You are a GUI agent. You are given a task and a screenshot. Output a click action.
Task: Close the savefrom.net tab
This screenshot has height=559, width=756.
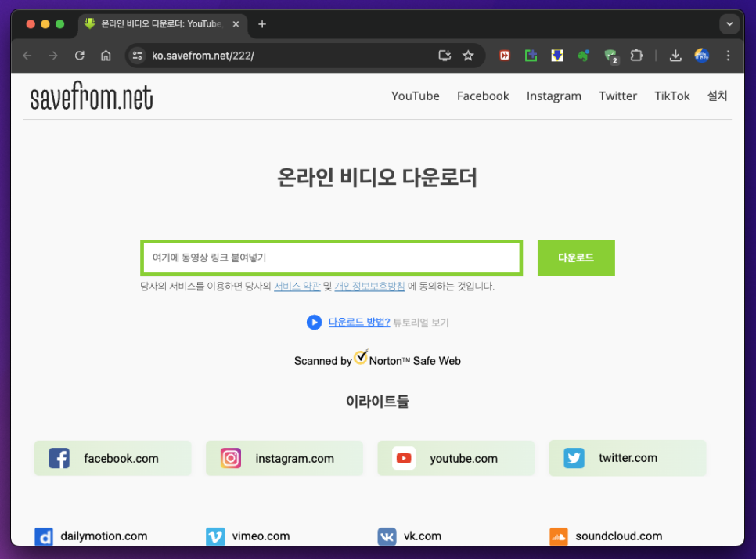point(236,24)
